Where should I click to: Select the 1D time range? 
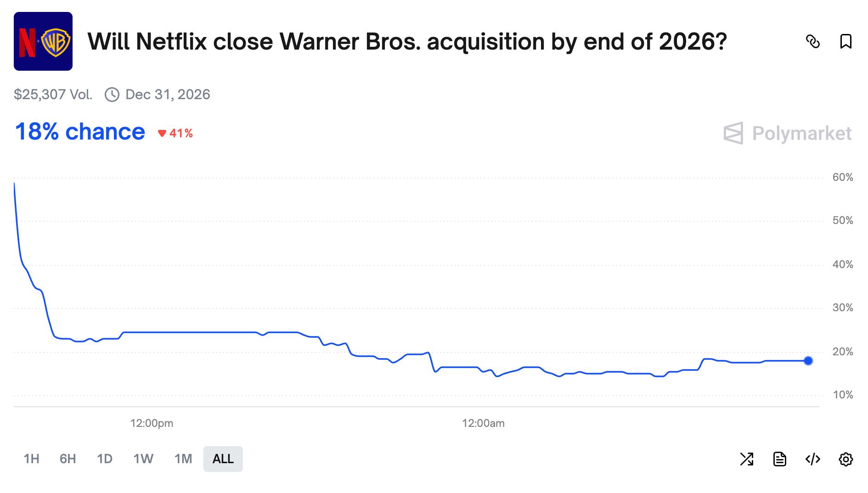click(x=105, y=459)
